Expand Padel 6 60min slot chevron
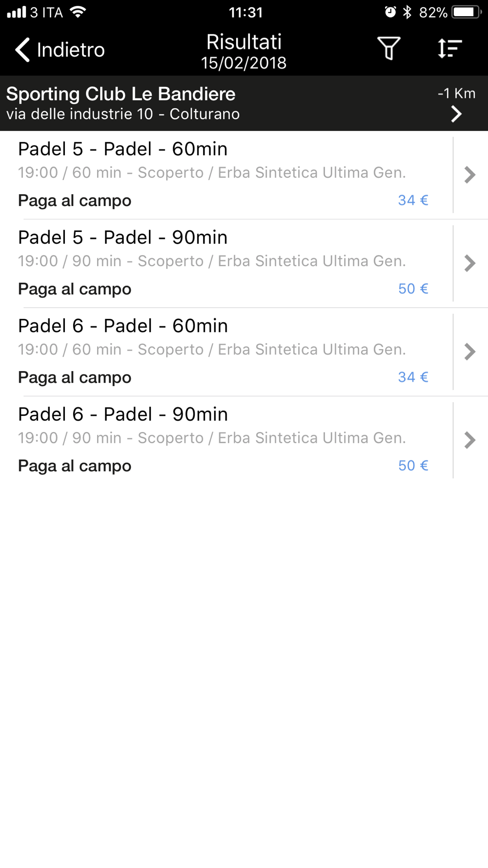The height and width of the screenshot is (868, 488). (470, 351)
